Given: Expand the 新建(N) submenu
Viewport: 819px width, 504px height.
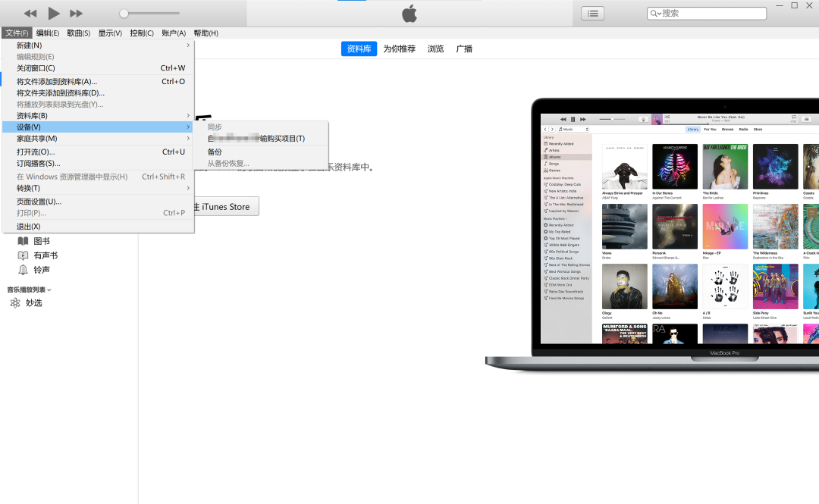Looking at the screenshot, I should (98, 45).
